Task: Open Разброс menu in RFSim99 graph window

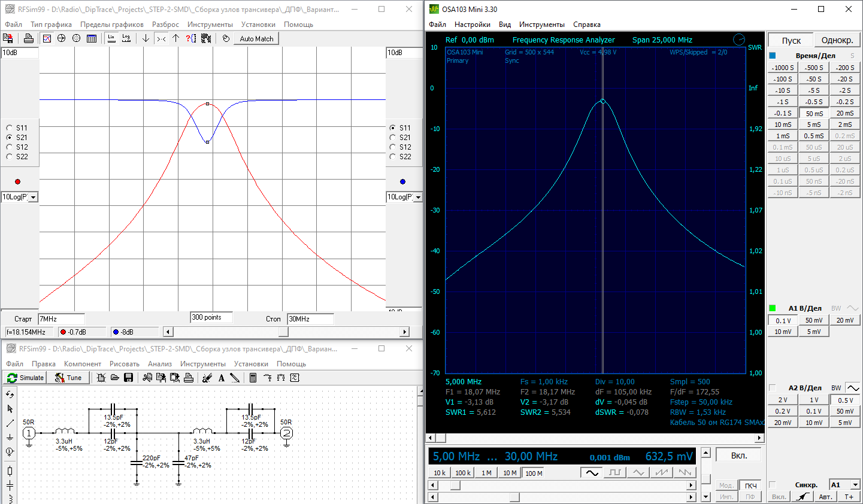Action: click(x=165, y=25)
